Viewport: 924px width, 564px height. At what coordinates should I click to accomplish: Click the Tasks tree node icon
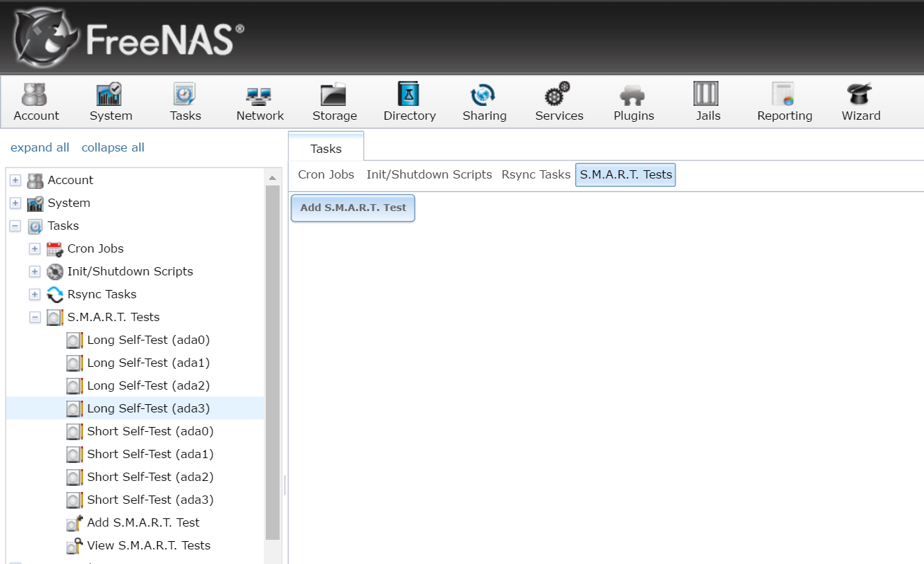(x=35, y=226)
